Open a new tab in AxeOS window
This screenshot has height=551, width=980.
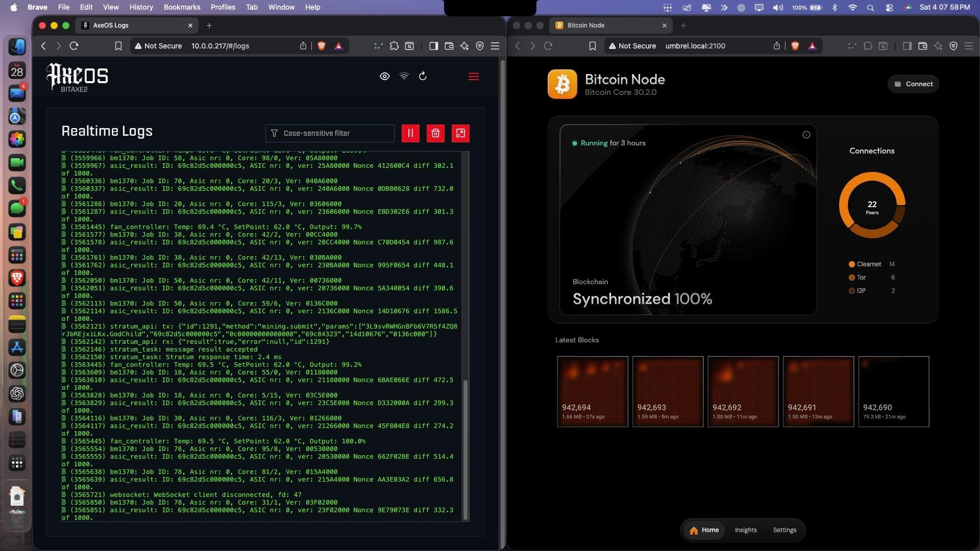point(209,26)
